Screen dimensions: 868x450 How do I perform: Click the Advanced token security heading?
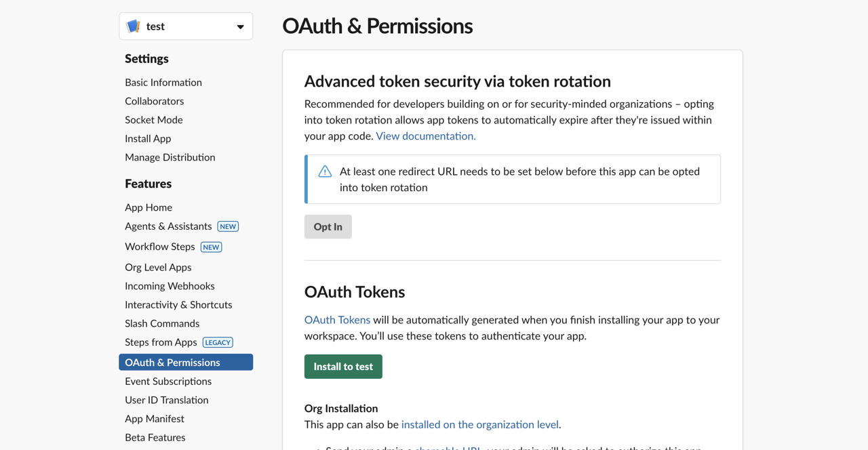(458, 81)
